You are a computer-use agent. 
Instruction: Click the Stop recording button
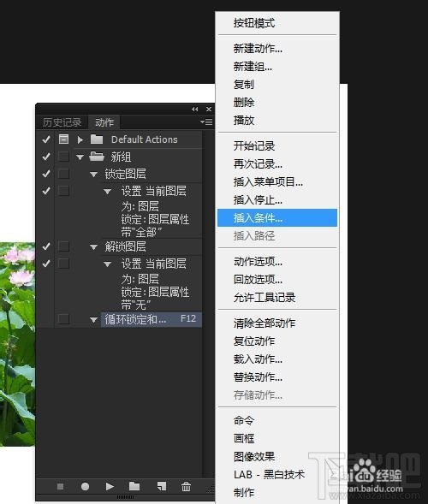pos(60,486)
